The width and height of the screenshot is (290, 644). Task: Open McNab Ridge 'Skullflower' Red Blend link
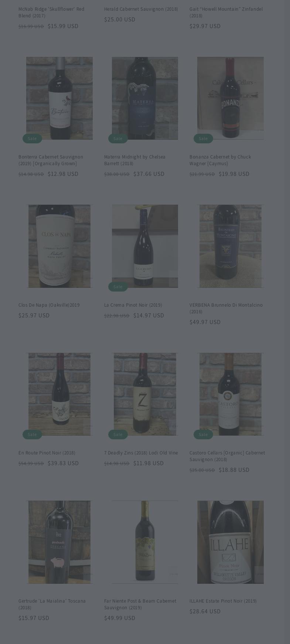click(51, 12)
